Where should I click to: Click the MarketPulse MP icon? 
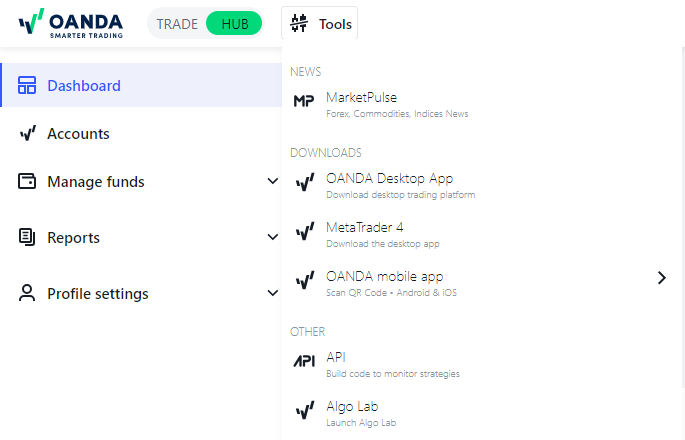(304, 101)
